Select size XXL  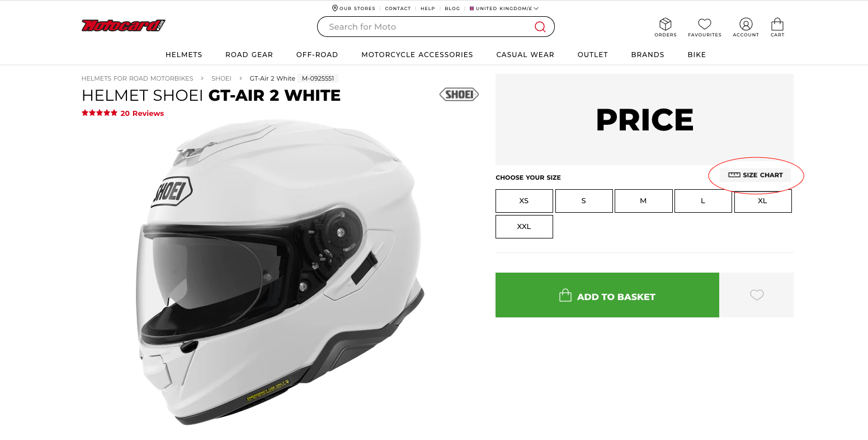(524, 227)
